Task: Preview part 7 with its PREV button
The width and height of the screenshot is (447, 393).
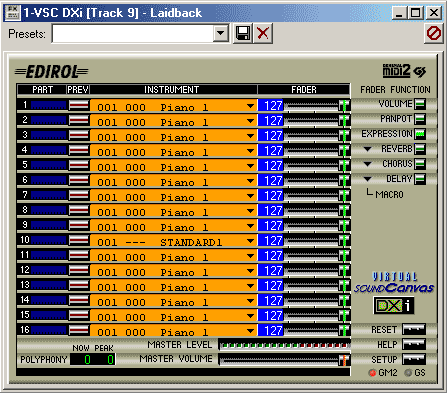Action: 79,195
